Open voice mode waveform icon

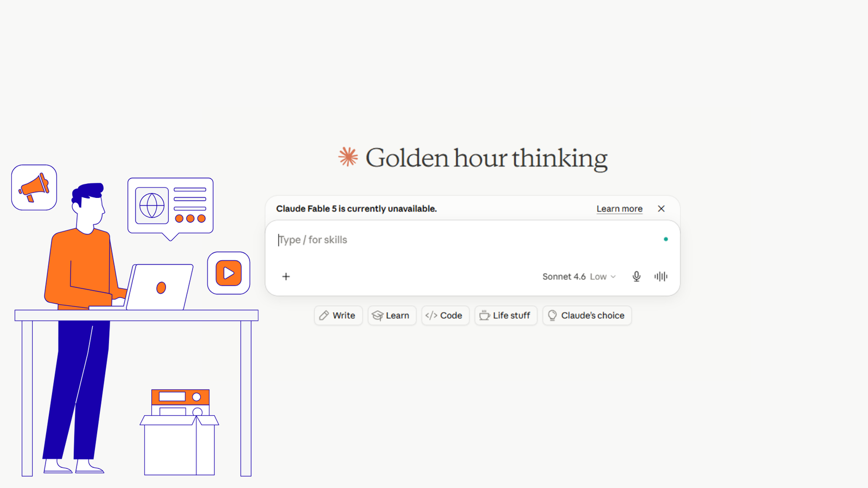(661, 277)
